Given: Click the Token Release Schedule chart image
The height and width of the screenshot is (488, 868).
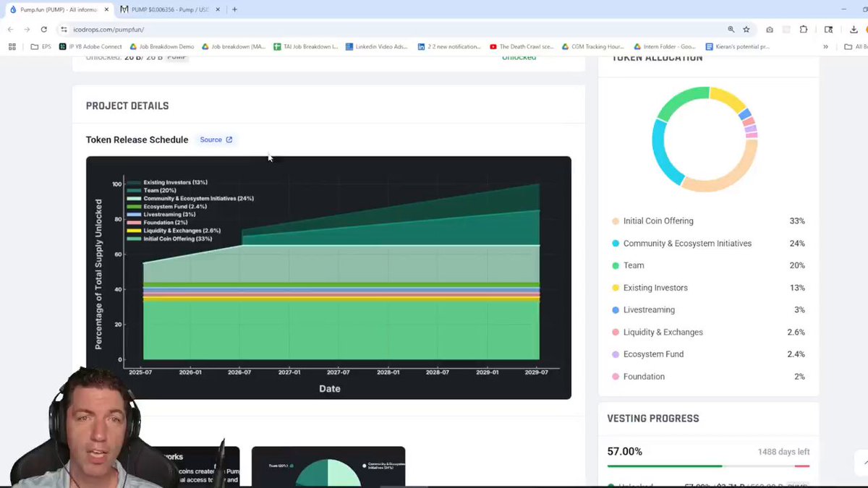Looking at the screenshot, I should point(328,277).
